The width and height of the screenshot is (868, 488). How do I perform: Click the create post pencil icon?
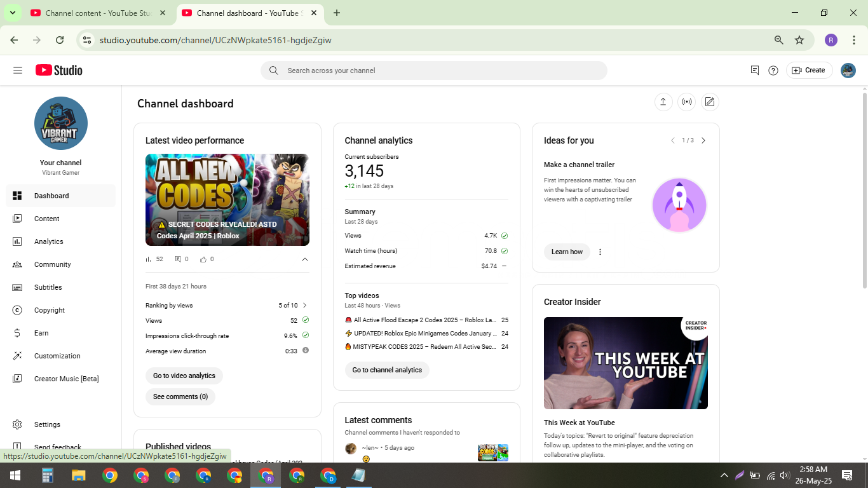click(x=710, y=102)
